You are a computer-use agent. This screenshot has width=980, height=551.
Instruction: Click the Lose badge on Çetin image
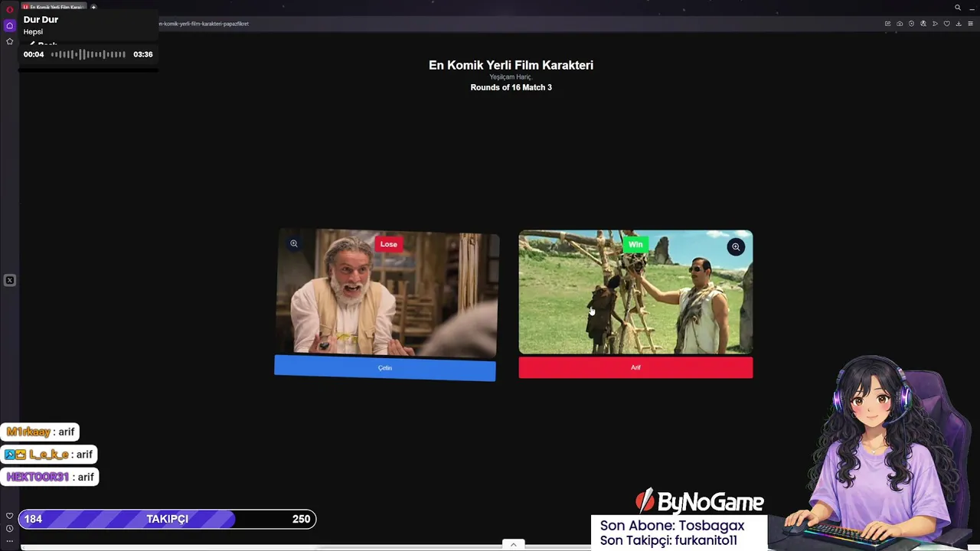(389, 244)
